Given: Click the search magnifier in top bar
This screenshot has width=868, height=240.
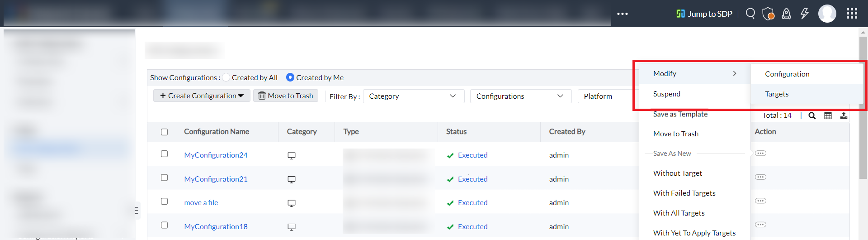Looking at the screenshot, I should [x=750, y=14].
